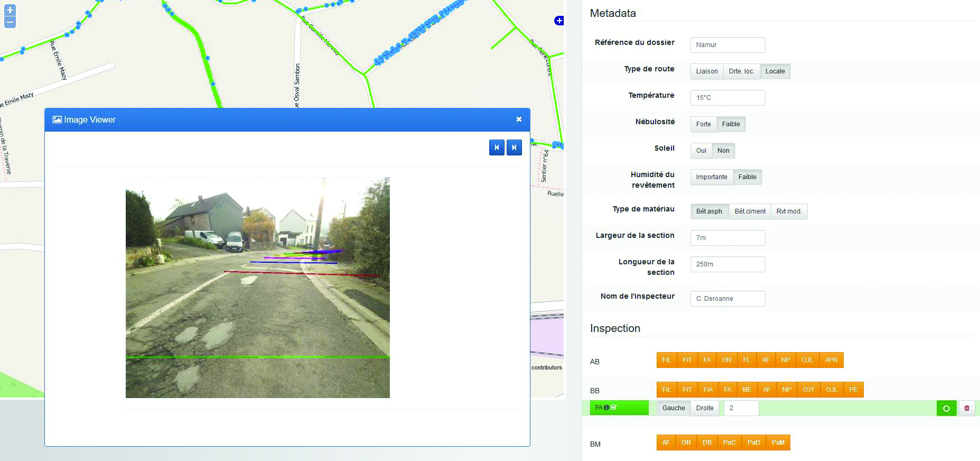Select Liaison road type
This screenshot has width=980, height=461.
[707, 71]
